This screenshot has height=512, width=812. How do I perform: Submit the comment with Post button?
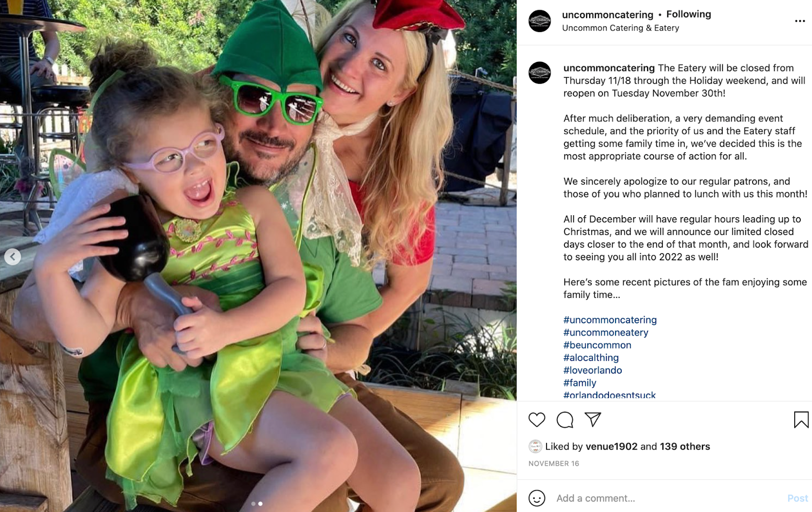pos(797,498)
